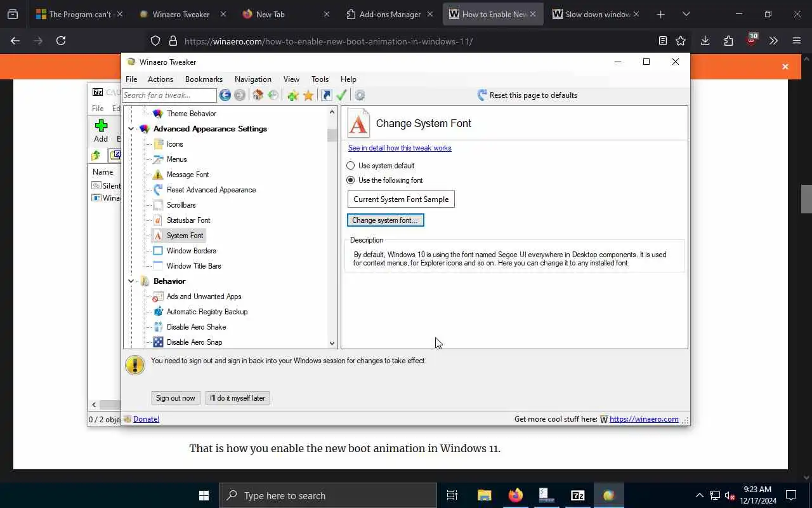
Task: Click the Windows Start button
Action: tap(204, 495)
